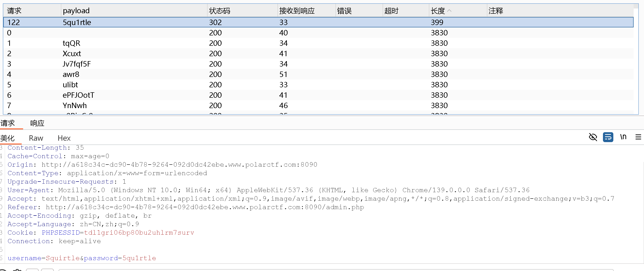This screenshot has height=271, width=644.
Task: Open the hamburger menu in the request editor
Action: (638, 137)
